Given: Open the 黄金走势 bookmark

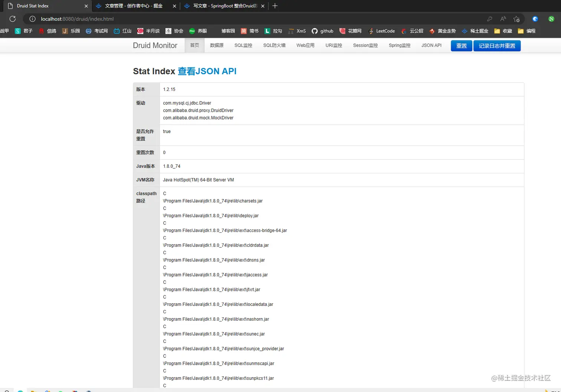Looking at the screenshot, I should (442, 31).
